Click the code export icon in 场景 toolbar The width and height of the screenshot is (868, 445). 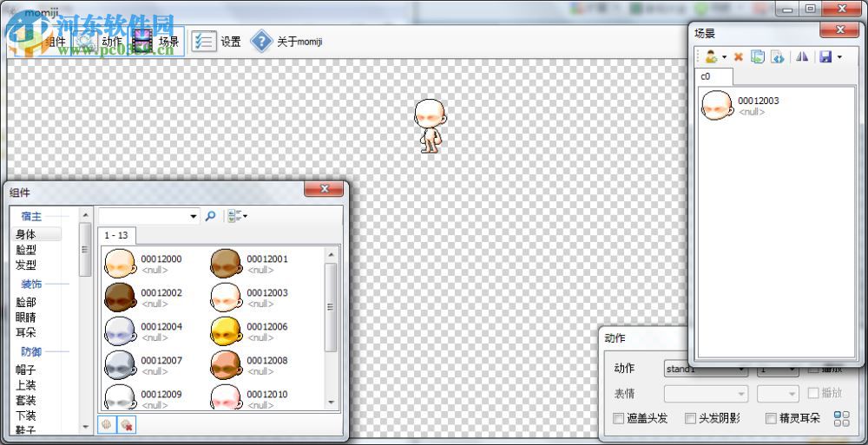(x=777, y=56)
